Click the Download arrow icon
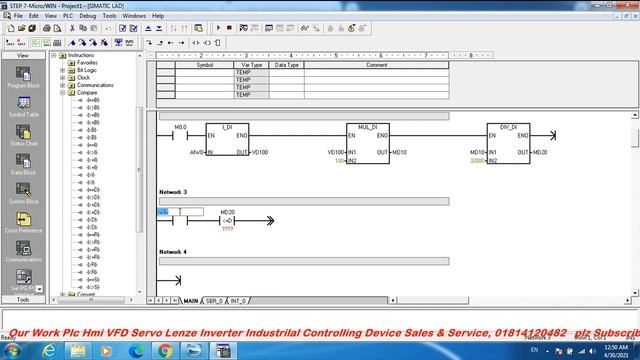 click(x=159, y=28)
